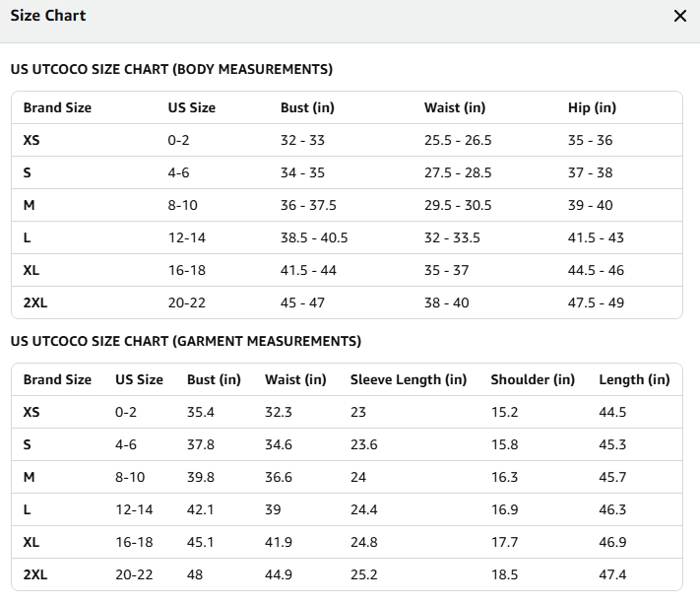Click hip value 35 - 36
Image resolution: width=700 pixels, height=603 pixels.
tap(590, 140)
